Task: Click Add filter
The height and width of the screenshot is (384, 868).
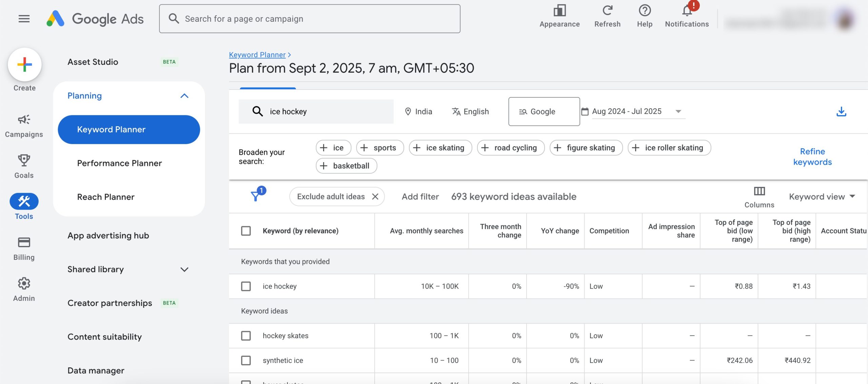Action: [420, 197]
